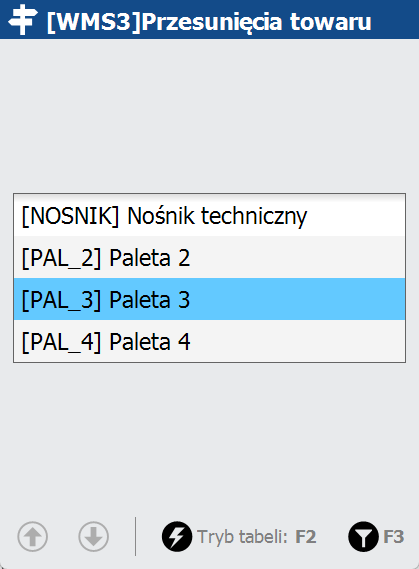Click the [PAL_2] code in brackets
The height and width of the screenshot is (569, 419).
[x=61, y=258]
